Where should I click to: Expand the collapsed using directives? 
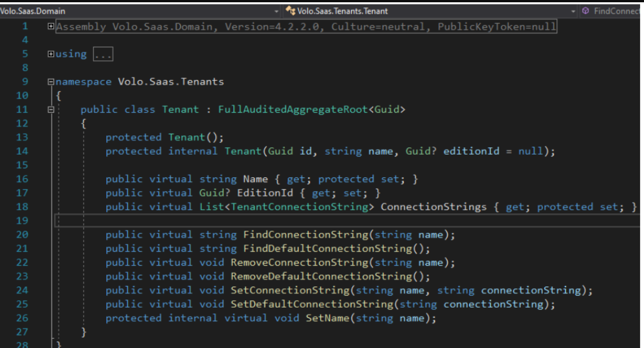coord(51,55)
